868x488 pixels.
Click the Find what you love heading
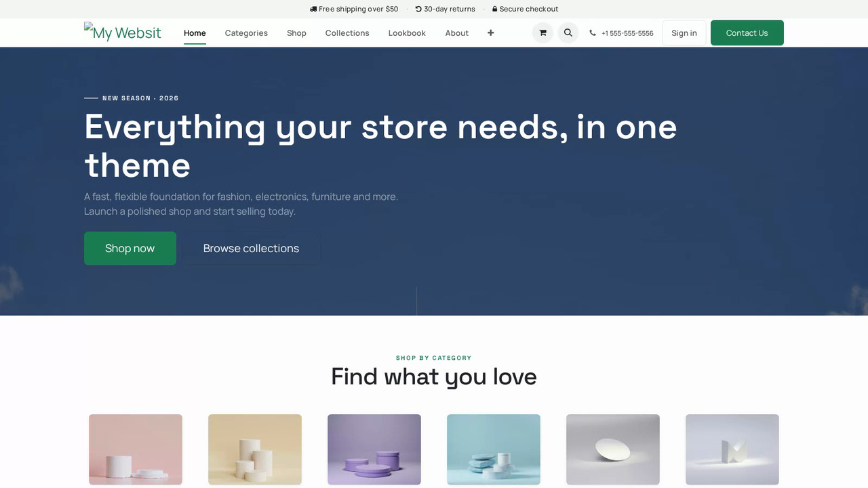[434, 376]
